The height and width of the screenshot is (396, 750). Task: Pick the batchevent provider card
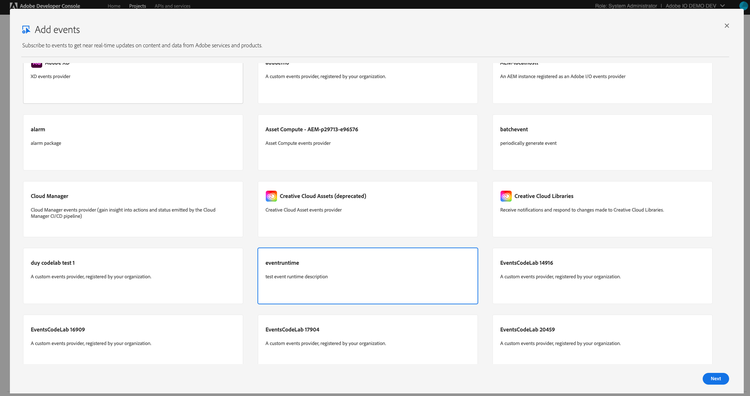602,142
